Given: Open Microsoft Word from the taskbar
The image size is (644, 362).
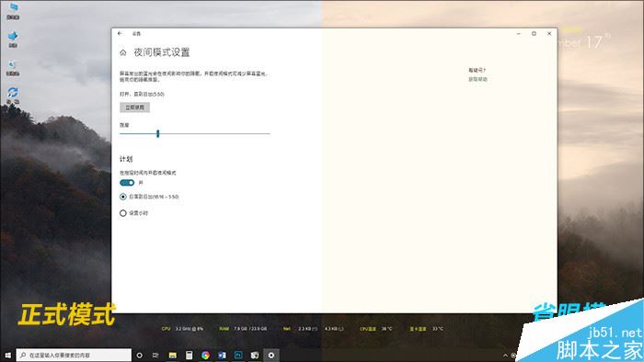Looking at the screenshot, I should (x=222, y=356).
